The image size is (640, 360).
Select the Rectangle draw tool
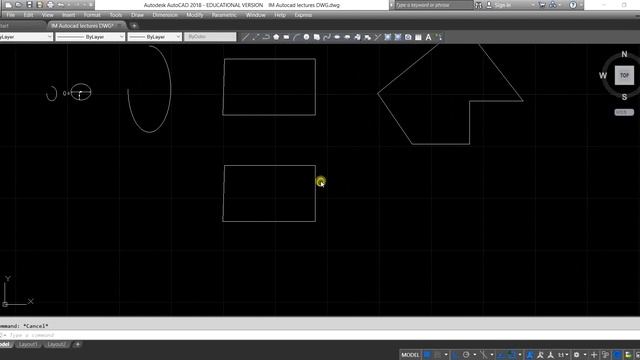click(x=286, y=37)
